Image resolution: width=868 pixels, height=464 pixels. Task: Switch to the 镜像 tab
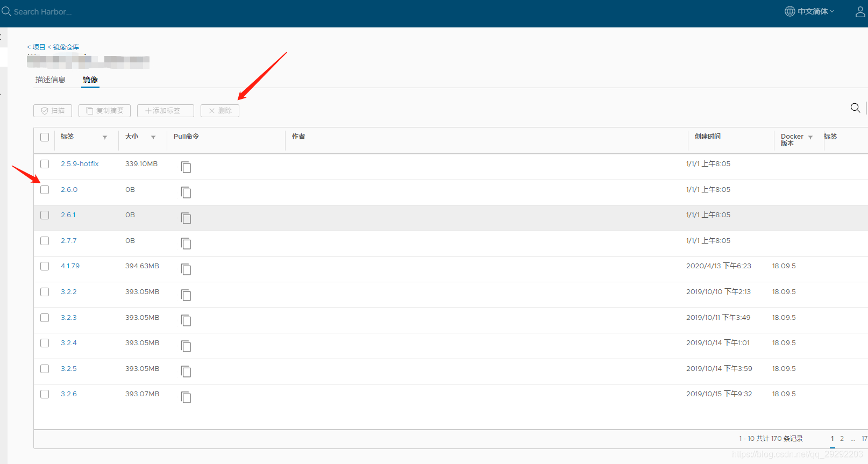tap(90, 80)
